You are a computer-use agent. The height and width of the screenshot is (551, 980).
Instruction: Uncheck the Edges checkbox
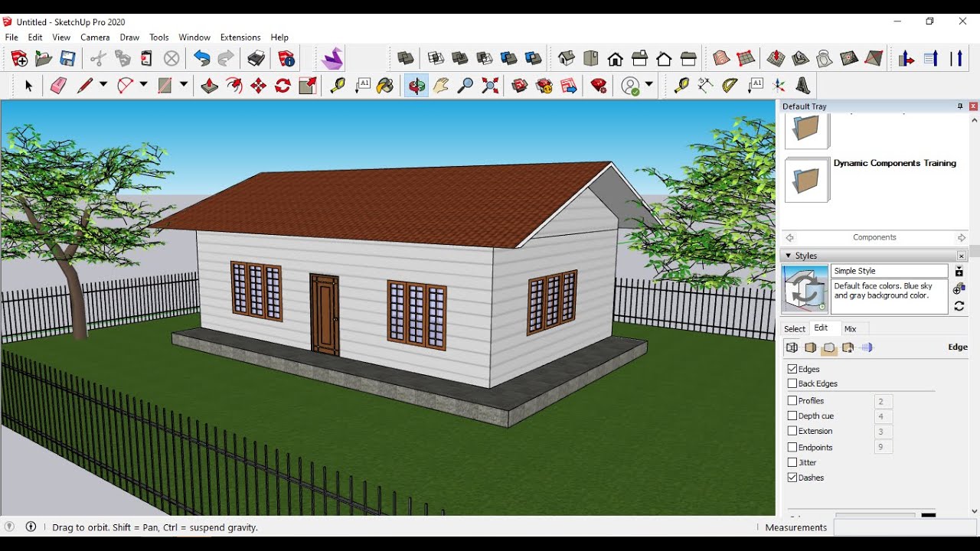click(x=792, y=369)
